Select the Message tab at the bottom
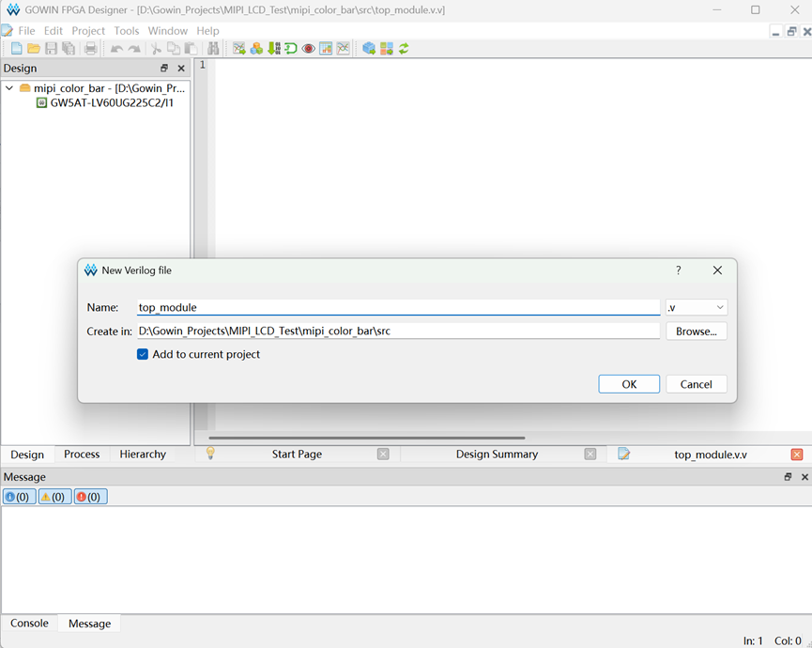Screen dimensions: 812x648 89,624
